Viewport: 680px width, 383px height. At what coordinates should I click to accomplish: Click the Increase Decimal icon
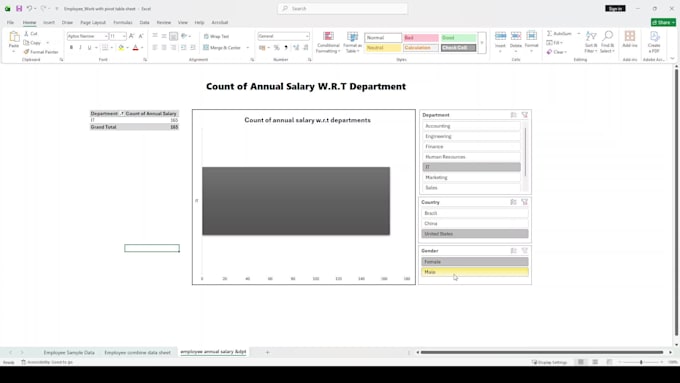[296, 48]
